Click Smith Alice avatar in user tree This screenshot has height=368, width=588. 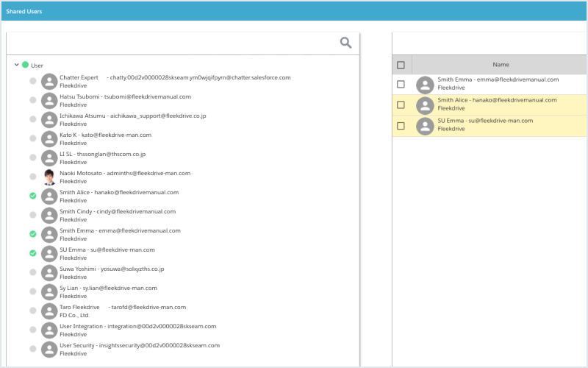pos(49,197)
